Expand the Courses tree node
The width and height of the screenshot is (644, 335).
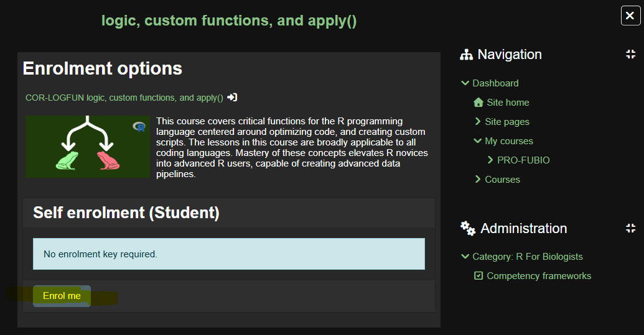477,180
